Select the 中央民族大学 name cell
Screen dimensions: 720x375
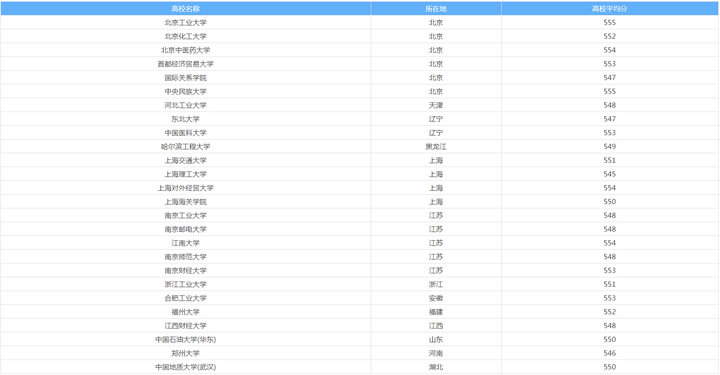186,91
